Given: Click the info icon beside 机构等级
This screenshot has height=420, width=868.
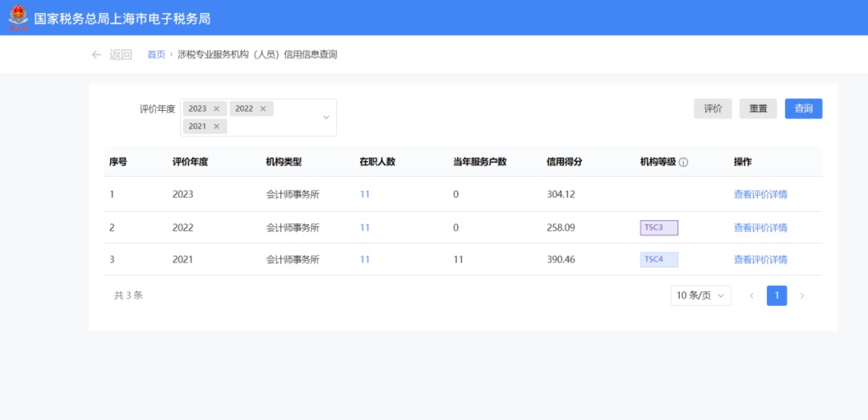Looking at the screenshot, I should [x=683, y=162].
